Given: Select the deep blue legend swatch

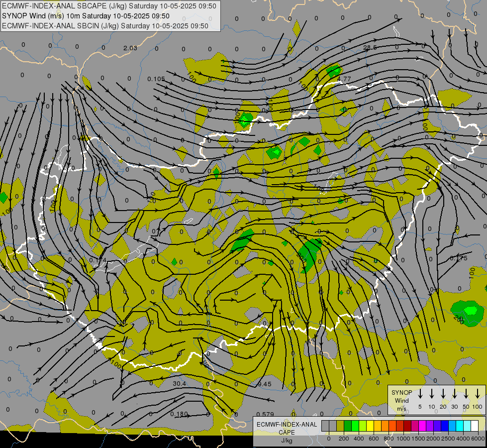Looking at the screenshot, I should click(x=445, y=426).
